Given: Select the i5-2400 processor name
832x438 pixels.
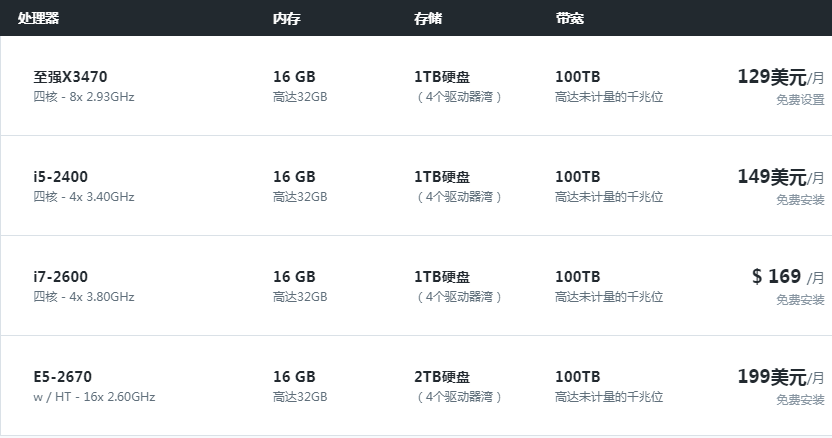Looking at the screenshot, I should click(x=60, y=177).
